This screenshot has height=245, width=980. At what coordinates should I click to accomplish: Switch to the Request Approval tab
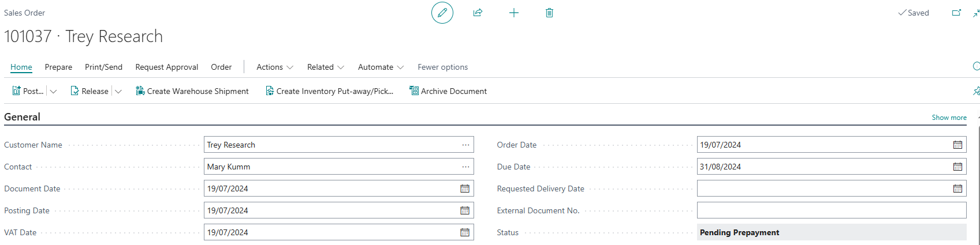coord(167,67)
